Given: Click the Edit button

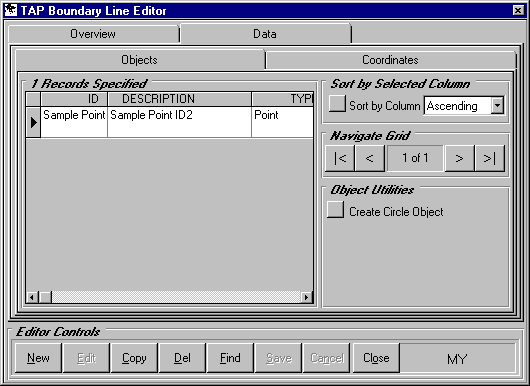Looking at the screenshot, I should (86, 358).
